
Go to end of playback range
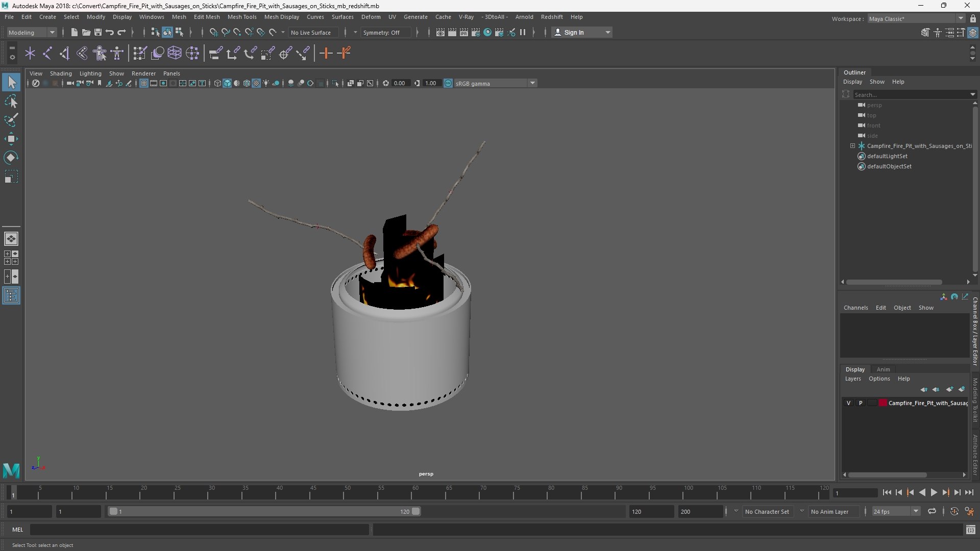[969, 492]
